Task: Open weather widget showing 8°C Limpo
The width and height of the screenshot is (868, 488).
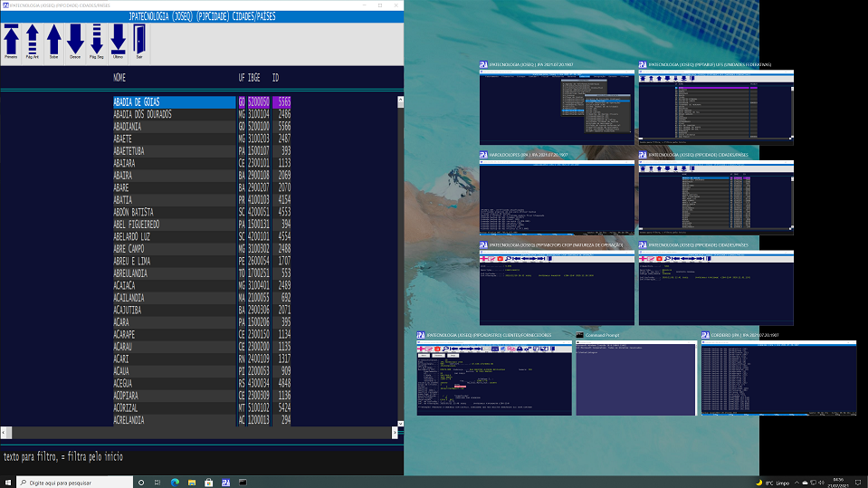Action: pos(772,483)
